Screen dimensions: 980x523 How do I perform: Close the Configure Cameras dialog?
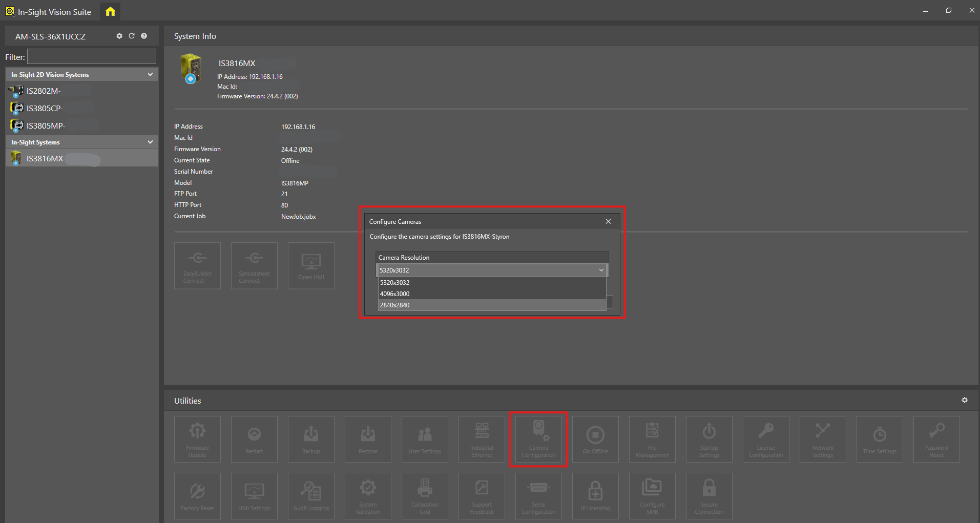point(608,221)
